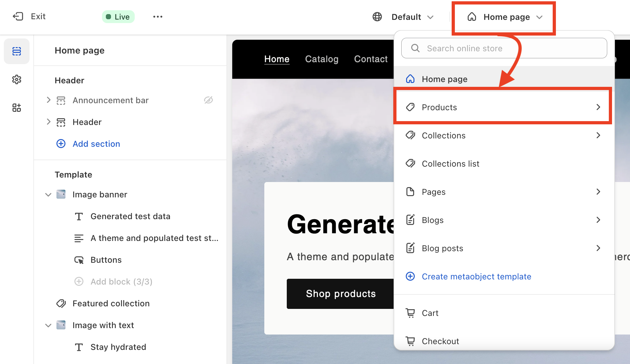Click the Add section link

coord(96,144)
